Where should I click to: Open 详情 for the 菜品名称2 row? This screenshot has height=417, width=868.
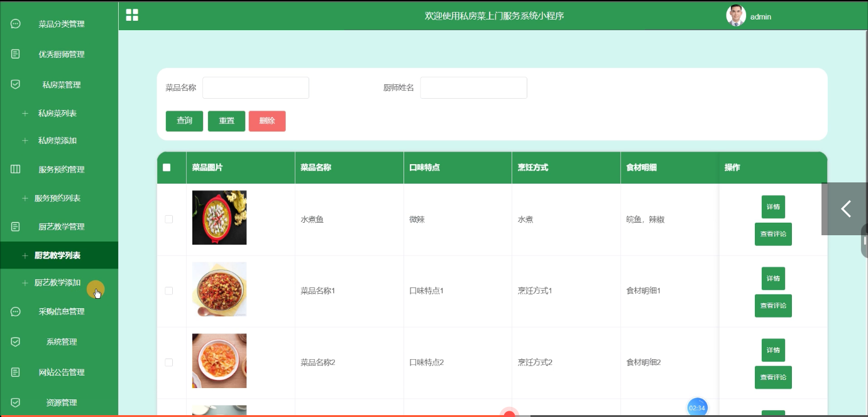(x=773, y=350)
